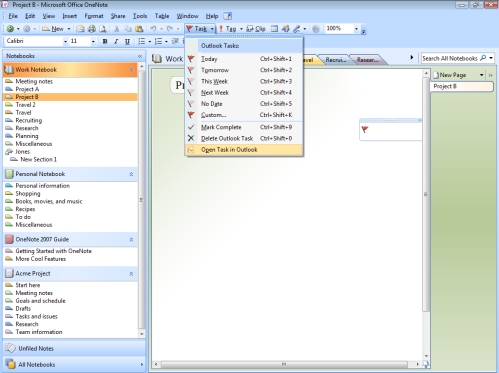499x373 pixels.
Task: Toggle Underline formatting button
Action: click(127, 41)
